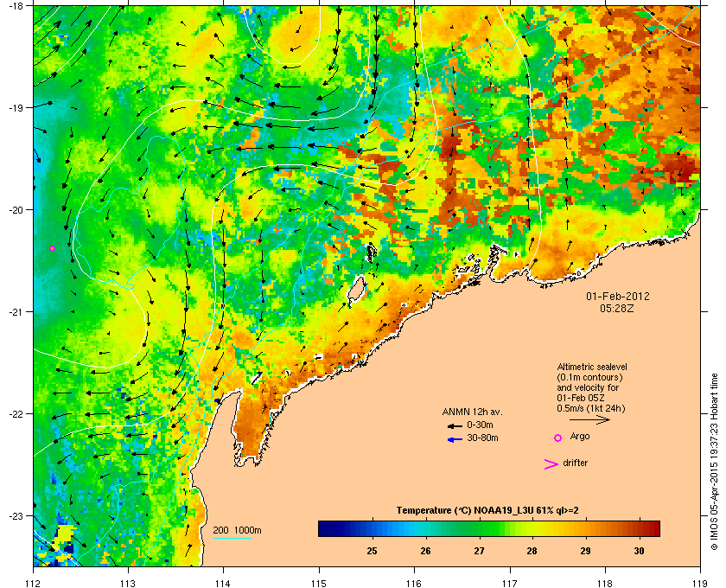726x588 pixels.
Task: Click the latitude axis label -20
Action: (16, 210)
